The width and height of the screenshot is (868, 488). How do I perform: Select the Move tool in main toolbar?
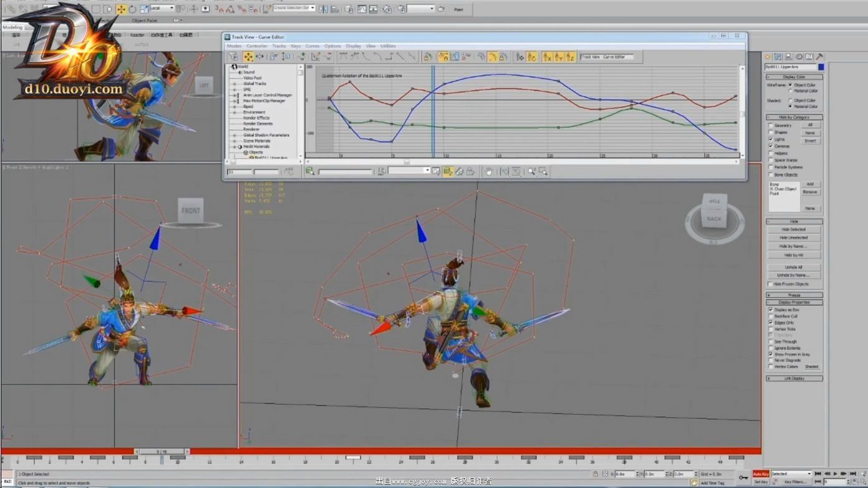tap(121, 9)
